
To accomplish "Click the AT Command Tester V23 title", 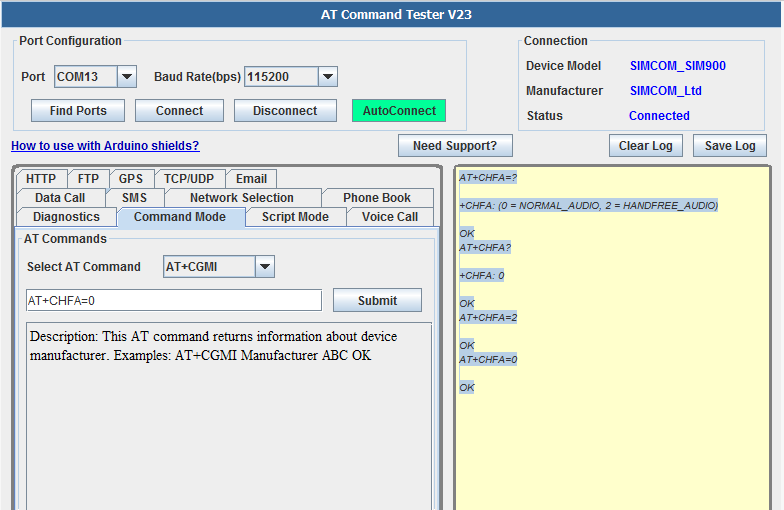I will 396,14.
